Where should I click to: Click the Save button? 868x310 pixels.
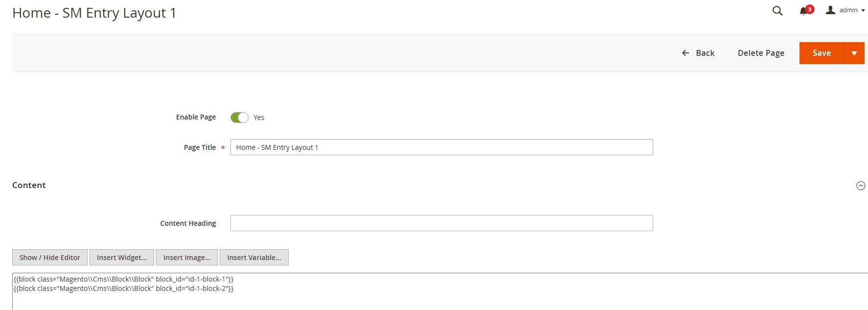click(822, 53)
